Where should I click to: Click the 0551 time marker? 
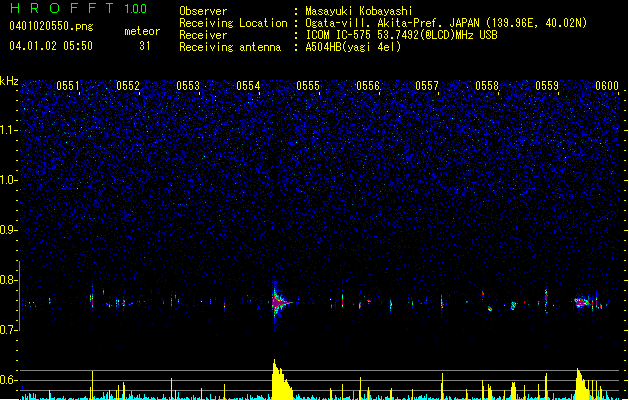[68, 86]
